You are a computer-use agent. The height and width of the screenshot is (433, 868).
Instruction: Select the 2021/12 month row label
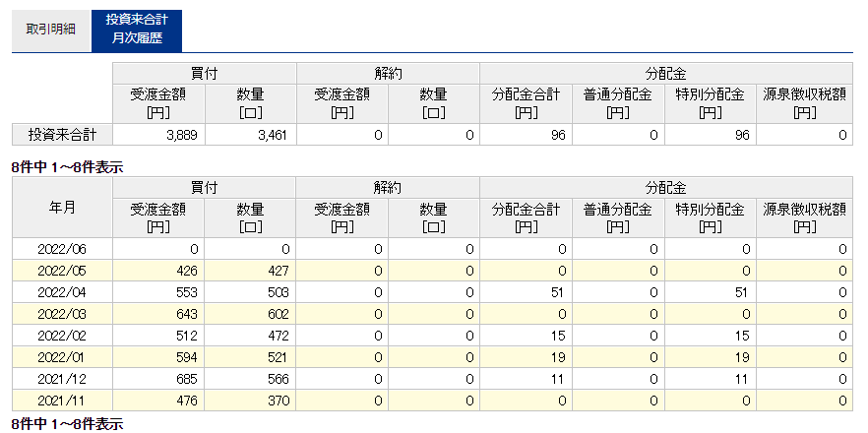tap(62, 379)
